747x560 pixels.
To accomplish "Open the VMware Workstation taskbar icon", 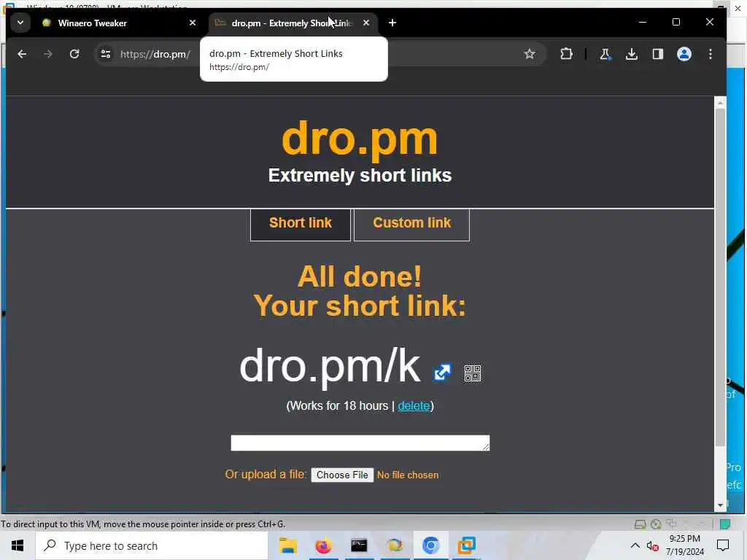I will pyautogui.click(x=466, y=545).
